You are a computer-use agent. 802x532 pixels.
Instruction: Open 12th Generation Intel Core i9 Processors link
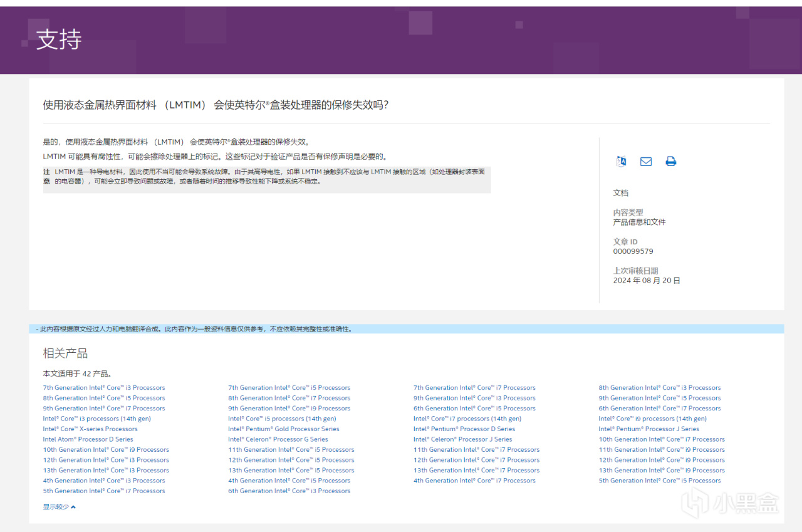(662, 460)
